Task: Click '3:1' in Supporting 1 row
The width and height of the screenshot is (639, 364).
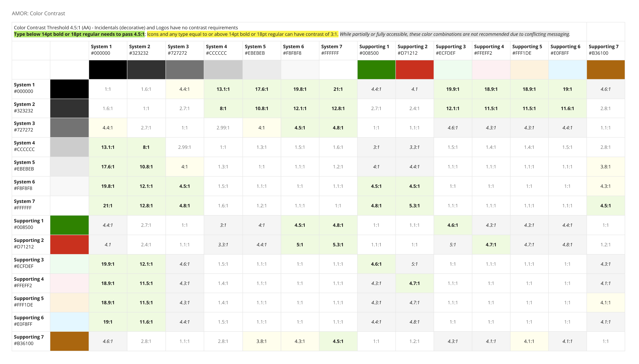Action: click(223, 225)
